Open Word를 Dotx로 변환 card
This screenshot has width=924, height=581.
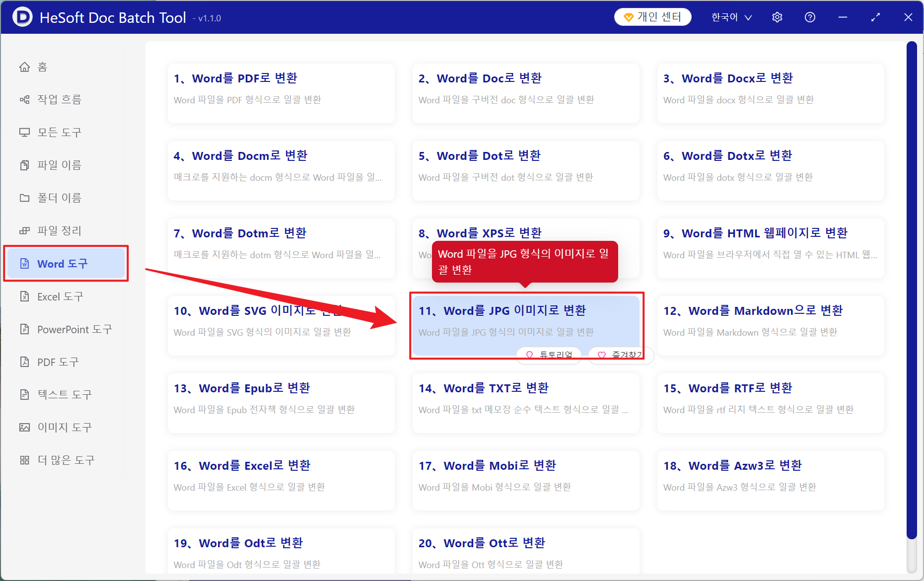(771, 170)
